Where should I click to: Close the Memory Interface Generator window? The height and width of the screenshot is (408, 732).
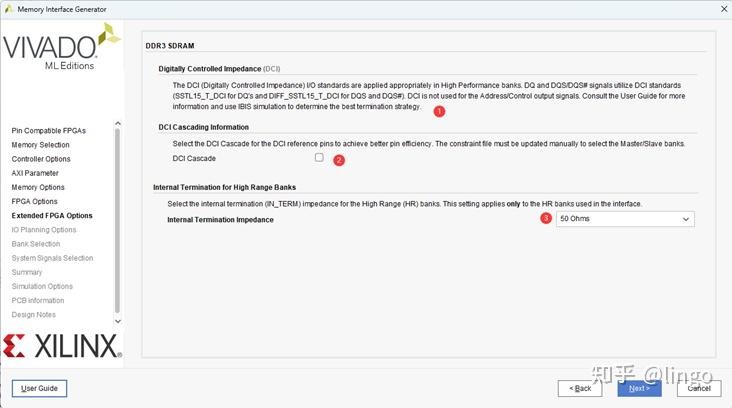click(723, 9)
